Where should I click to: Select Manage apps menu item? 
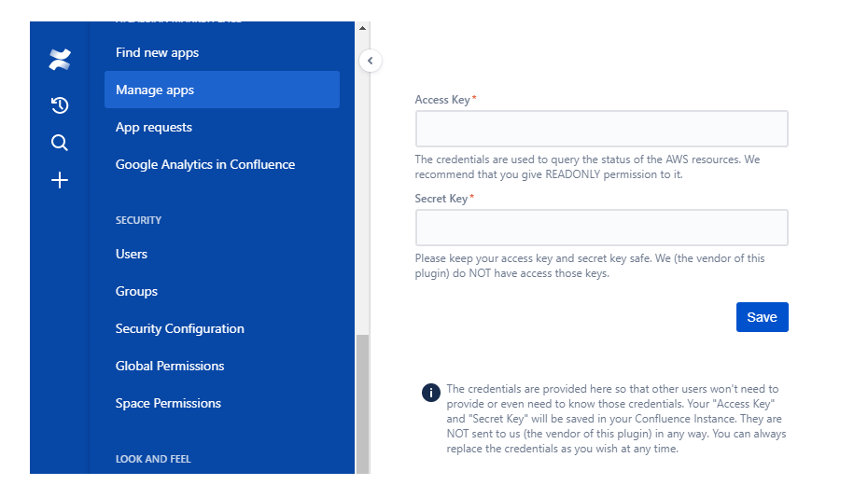click(221, 90)
